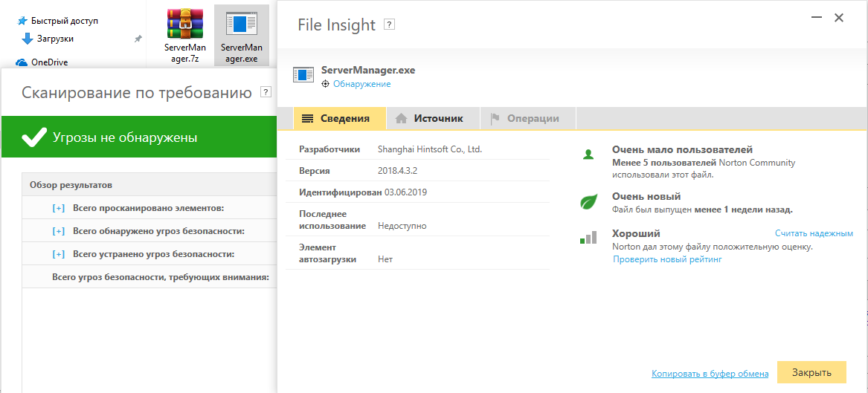Minimize the File Insight window
The image size is (868, 393).
[x=816, y=19]
